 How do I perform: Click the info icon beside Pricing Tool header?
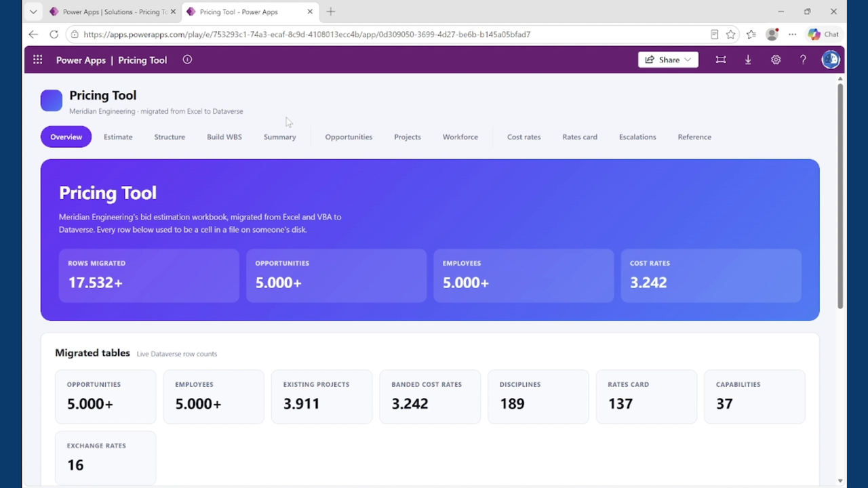[187, 60]
